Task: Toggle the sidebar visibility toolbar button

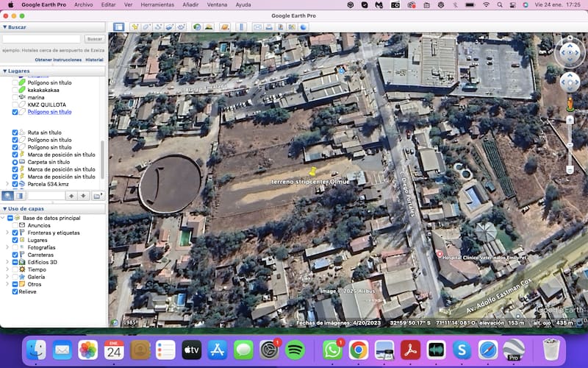Action: [118, 27]
